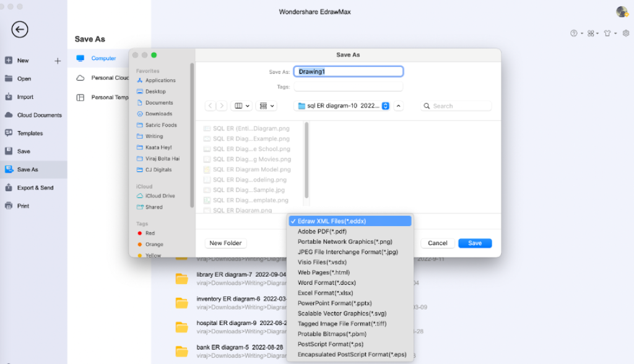Navigate back in the file dialog
This screenshot has height=364, width=634.
[211, 106]
